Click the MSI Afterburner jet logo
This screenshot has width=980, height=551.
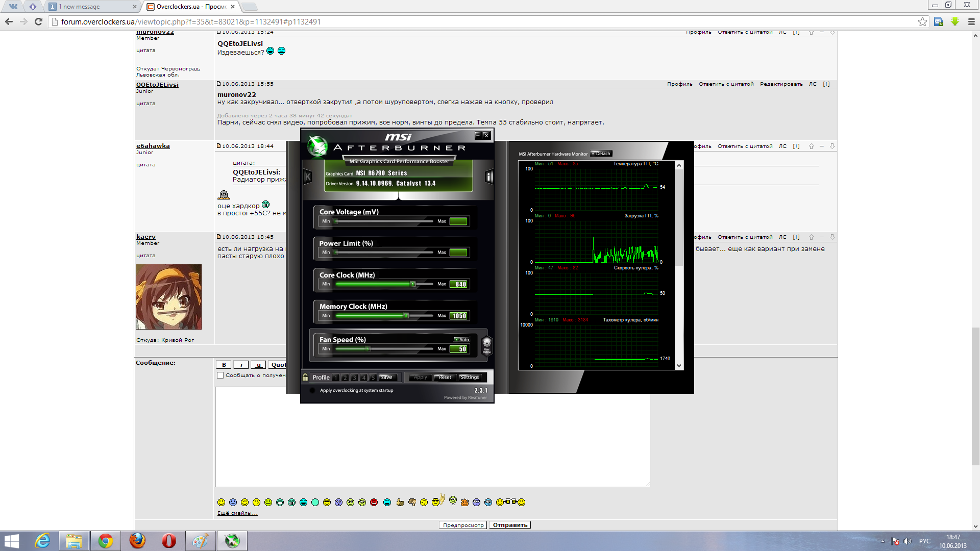[x=317, y=146]
